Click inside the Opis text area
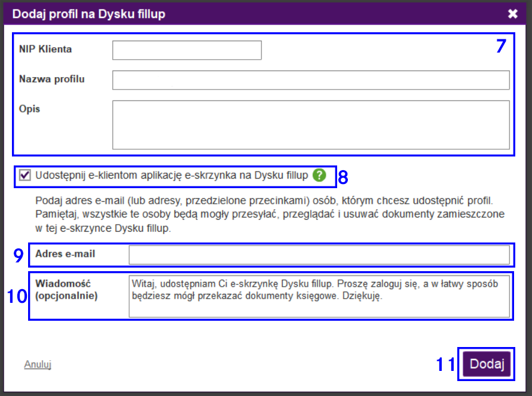532x396 pixels. pyautogui.click(x=311, y=125)
